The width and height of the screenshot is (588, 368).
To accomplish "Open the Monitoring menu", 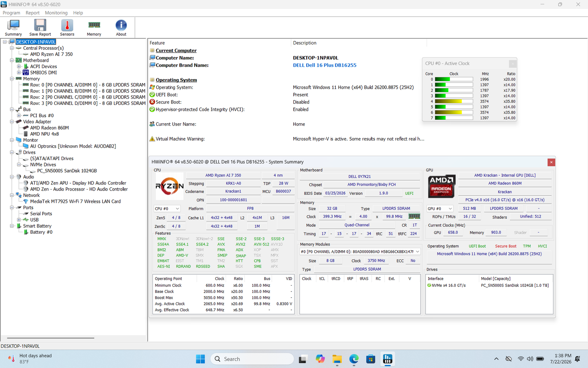I will tap(56, 13).
